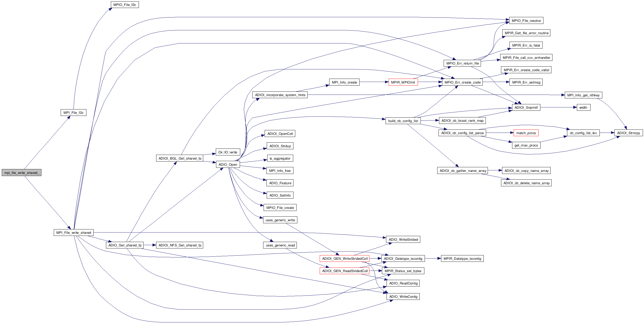The height and width of the screenshot is (324, 644).
Task: Select the ADIO_WriteContig node
Action: [x=403, y=297]
